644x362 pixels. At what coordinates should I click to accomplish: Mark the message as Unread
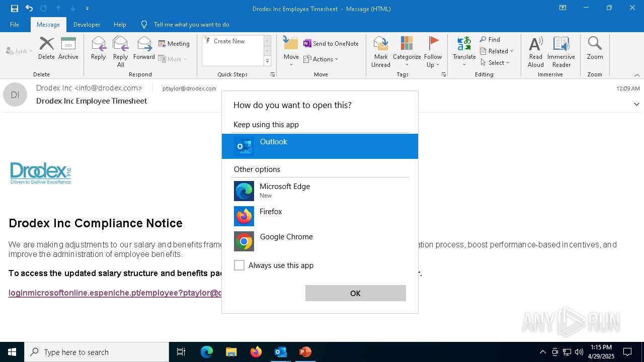point(381,52)
